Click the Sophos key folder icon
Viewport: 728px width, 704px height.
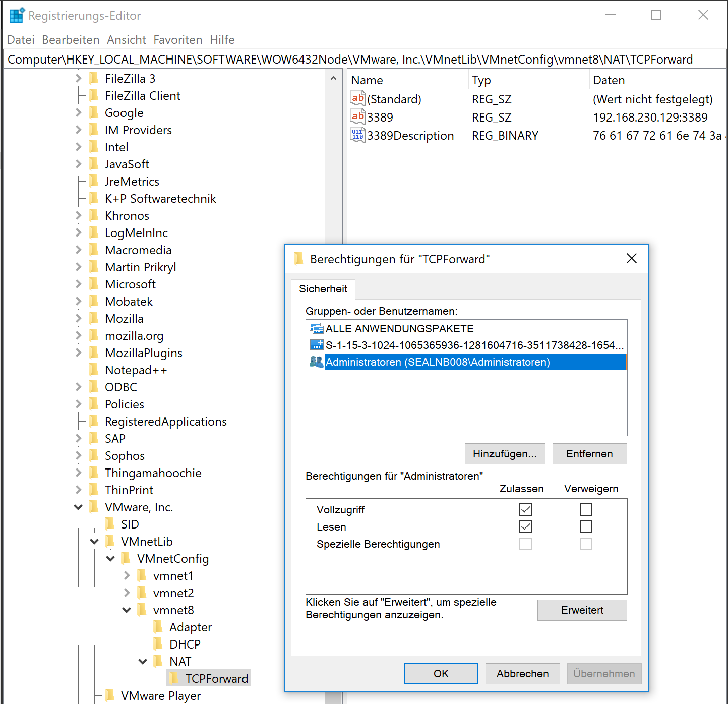[93, 455]
